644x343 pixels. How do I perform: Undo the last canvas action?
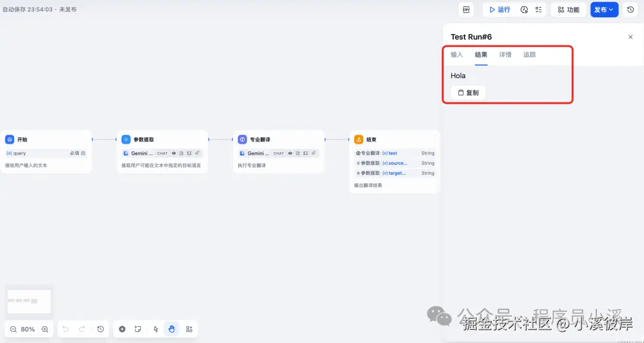[x=66, y=329]
